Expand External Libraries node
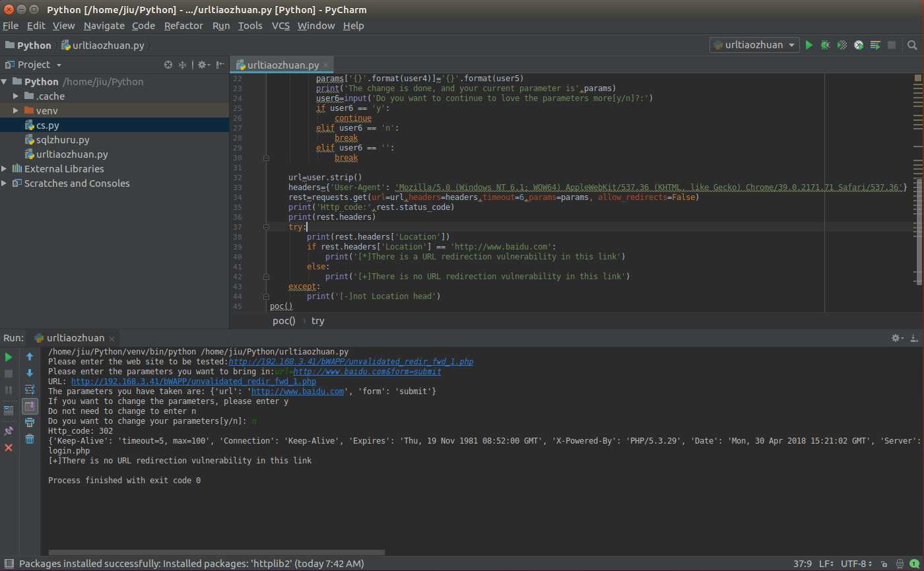The width and height of the screenshot is (924, 571). [5, 169]
